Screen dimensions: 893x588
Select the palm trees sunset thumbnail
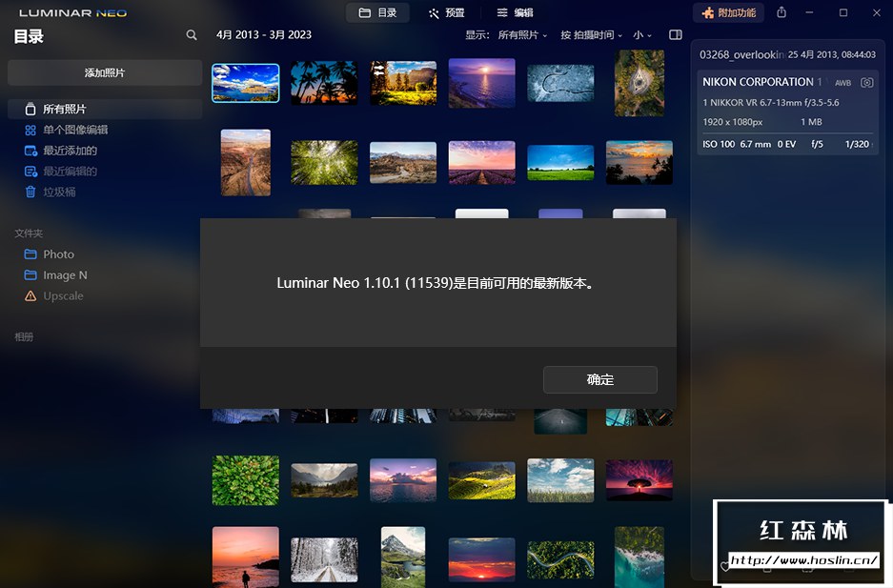[324, 83]
